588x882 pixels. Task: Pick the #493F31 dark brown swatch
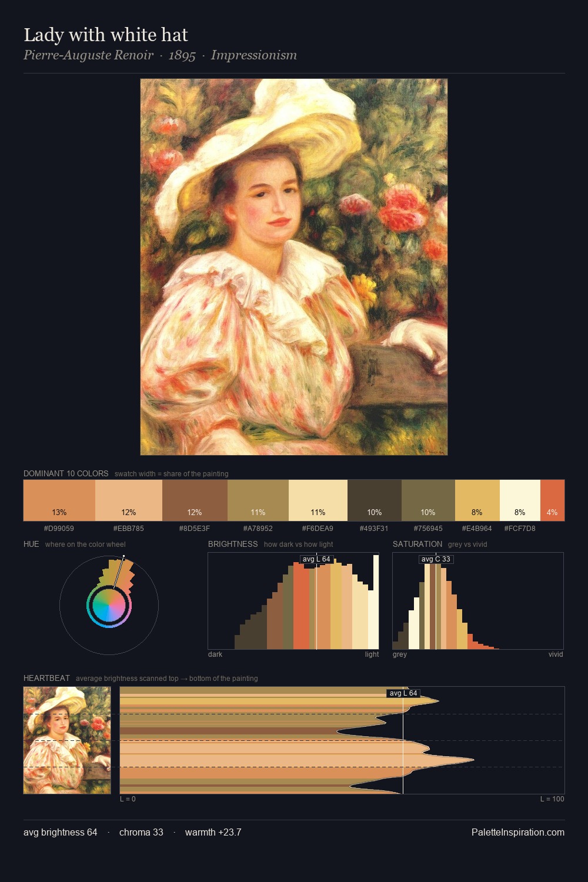click(375, 500)
